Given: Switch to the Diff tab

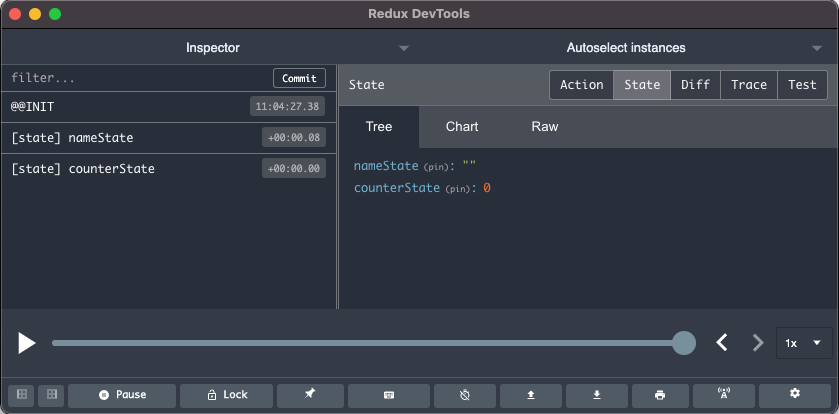Looking at the screenshot, I should coord(696,85).
